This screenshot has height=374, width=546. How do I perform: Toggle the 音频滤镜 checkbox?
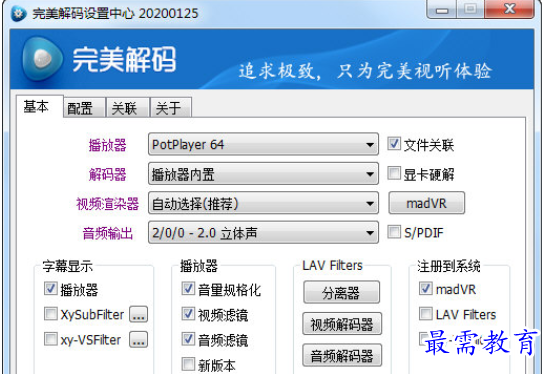[188, 339]
